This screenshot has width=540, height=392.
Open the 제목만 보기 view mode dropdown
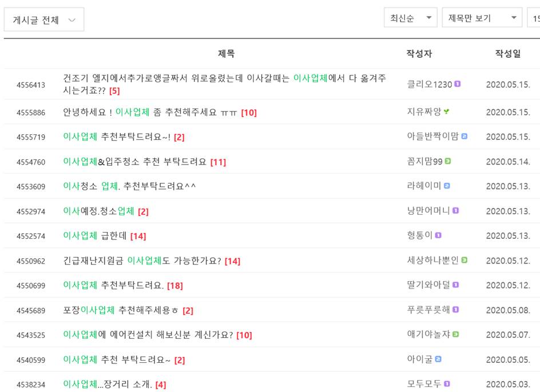tap(482, 18)
